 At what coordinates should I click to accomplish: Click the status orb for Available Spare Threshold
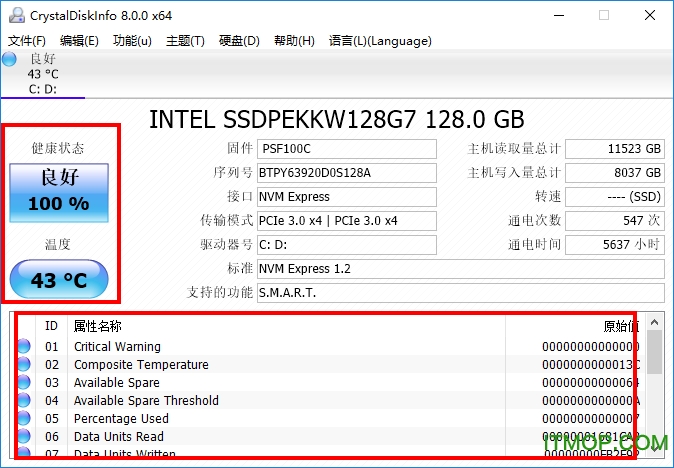click(x=24, y=401)
